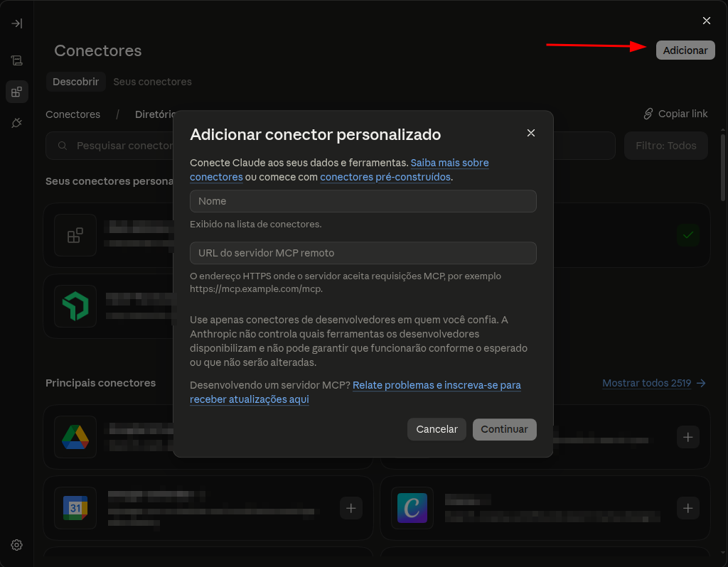Switch to the Descobrir tab
The width and height of the screenshot is (728, 567).
coord(75,82)
